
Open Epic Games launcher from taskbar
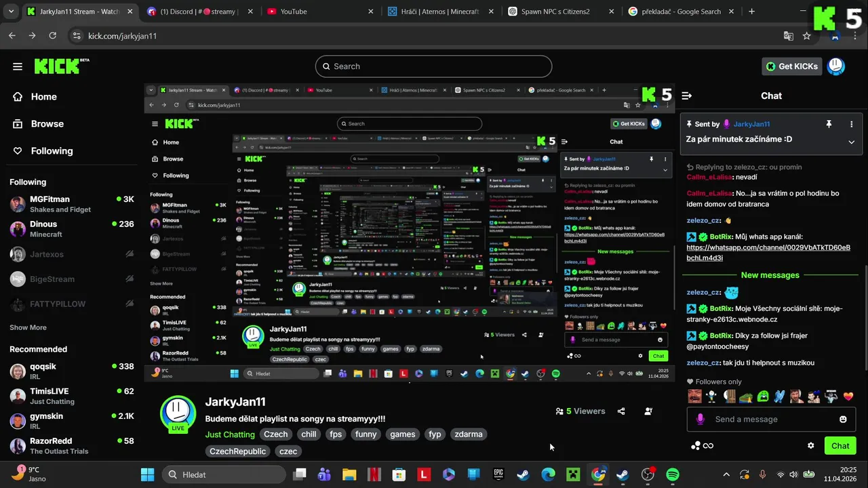tap(498, 474)
